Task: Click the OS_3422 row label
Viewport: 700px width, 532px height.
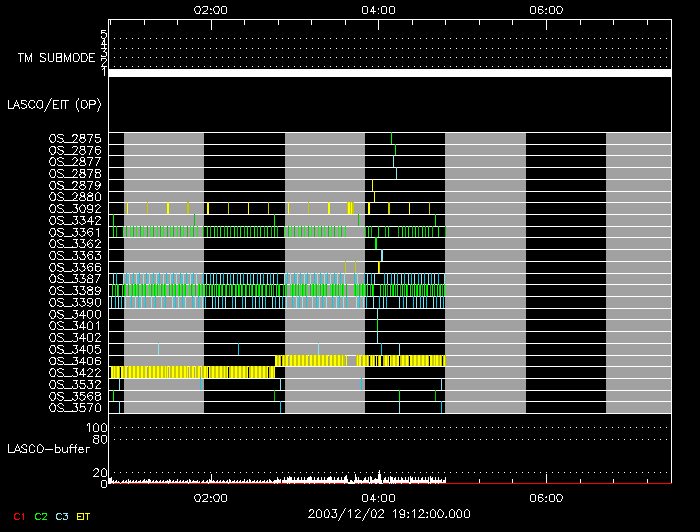Action: [x=75, y=372]
